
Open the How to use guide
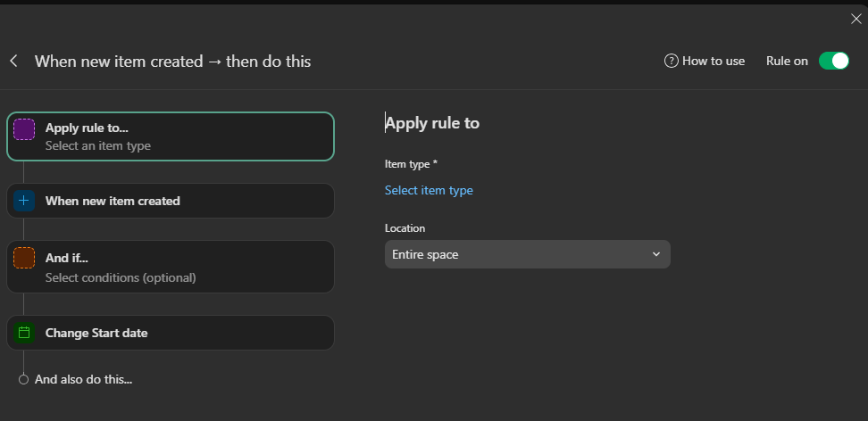tap(713, 62)
